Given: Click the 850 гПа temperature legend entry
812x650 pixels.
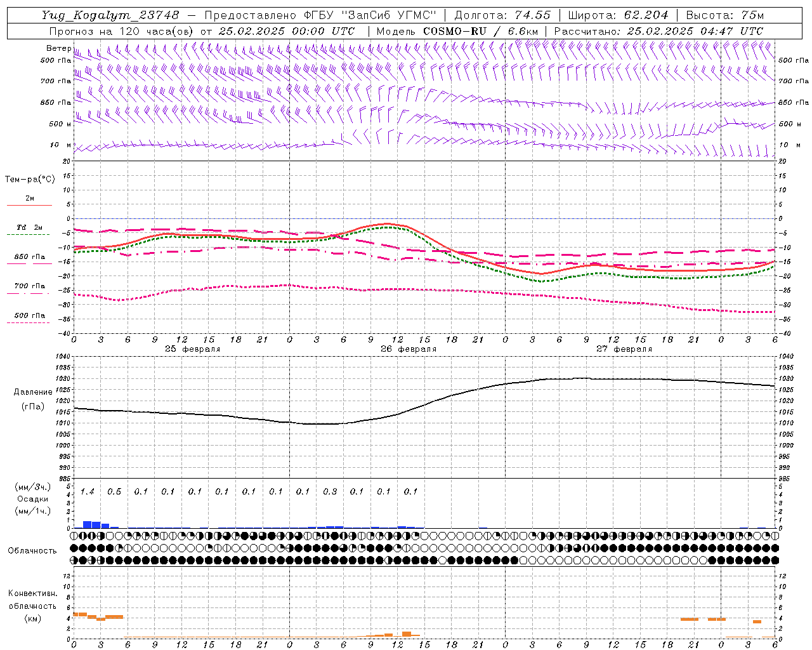Looking at the screenshot, I should [29, 257].
